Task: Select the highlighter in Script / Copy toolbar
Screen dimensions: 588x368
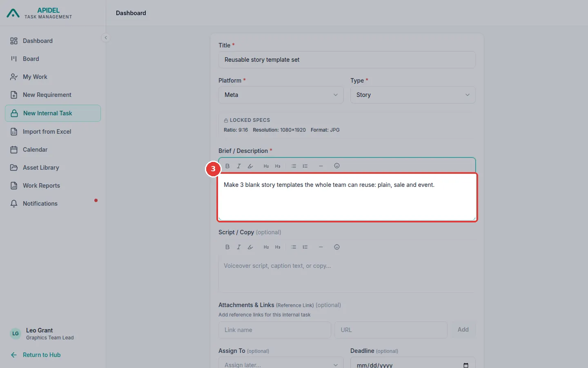Action: pos(250,247)
